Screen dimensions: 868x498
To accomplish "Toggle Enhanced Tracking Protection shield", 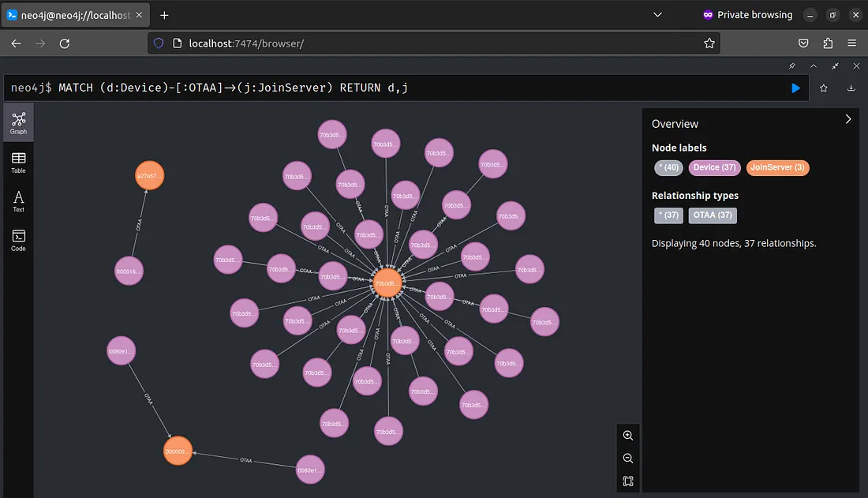I will coord(158,43).
